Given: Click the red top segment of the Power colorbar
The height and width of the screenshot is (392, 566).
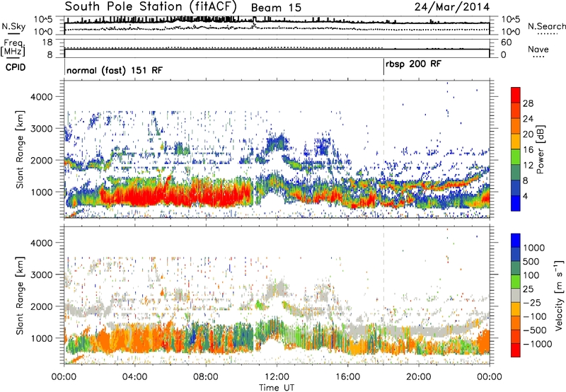Looking at the screenshot, I should pos(516,95).
